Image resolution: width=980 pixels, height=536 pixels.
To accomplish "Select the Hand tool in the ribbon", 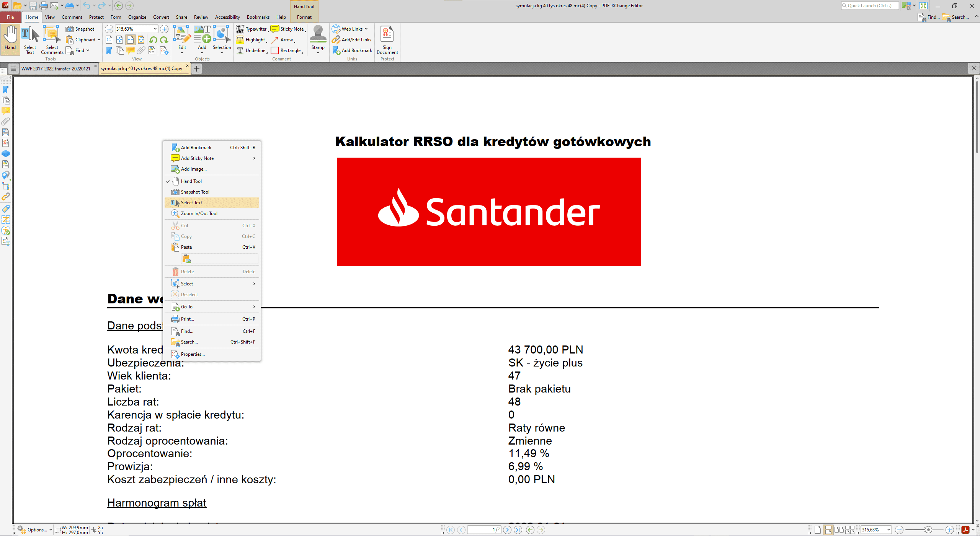I will [x=10, y=38].
